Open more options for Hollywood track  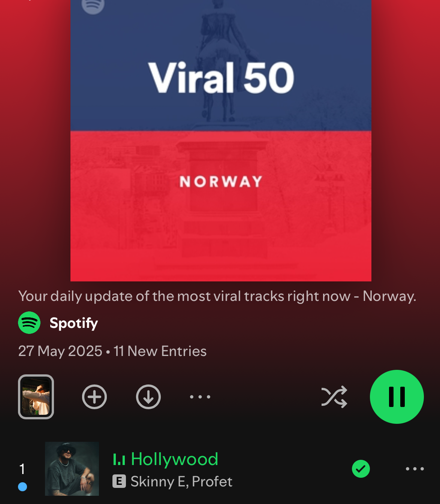[415, 469]
